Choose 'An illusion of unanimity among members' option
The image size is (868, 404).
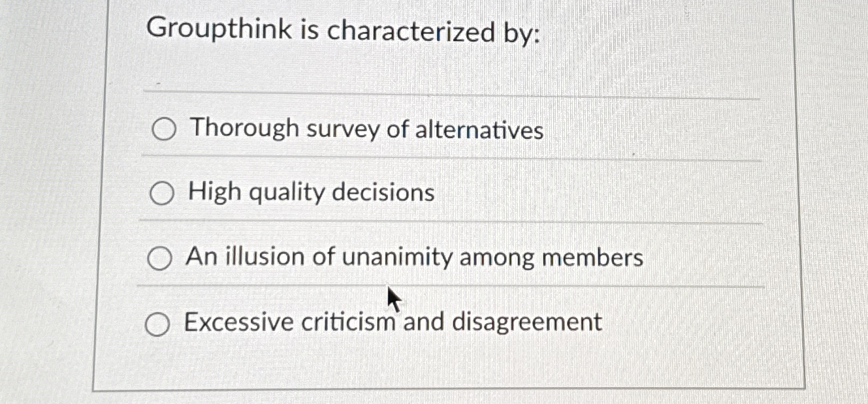click(x=160, y=256)
